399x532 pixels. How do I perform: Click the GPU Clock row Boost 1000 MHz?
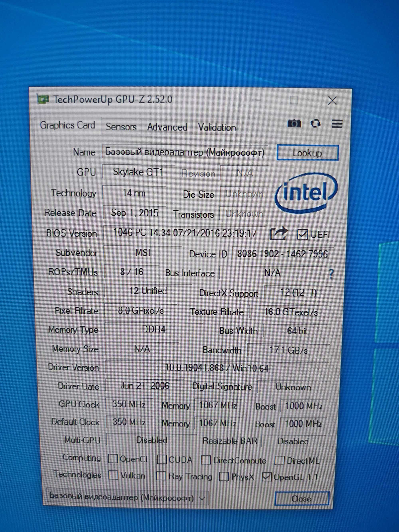click(304, 406)
